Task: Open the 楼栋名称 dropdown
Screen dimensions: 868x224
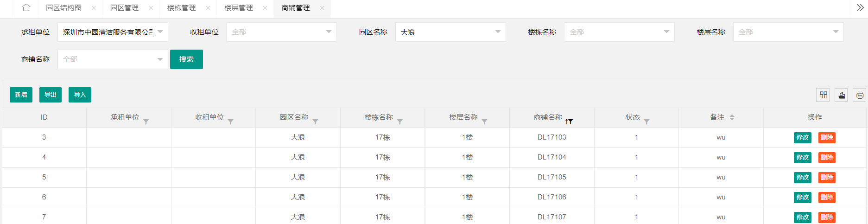Action: tap(619, 32)
